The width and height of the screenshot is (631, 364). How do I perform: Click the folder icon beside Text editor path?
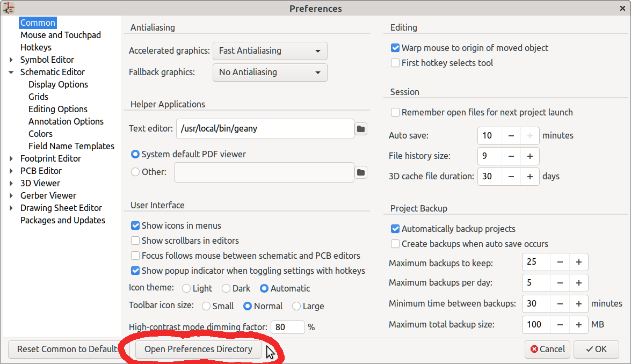click(361, 129)
